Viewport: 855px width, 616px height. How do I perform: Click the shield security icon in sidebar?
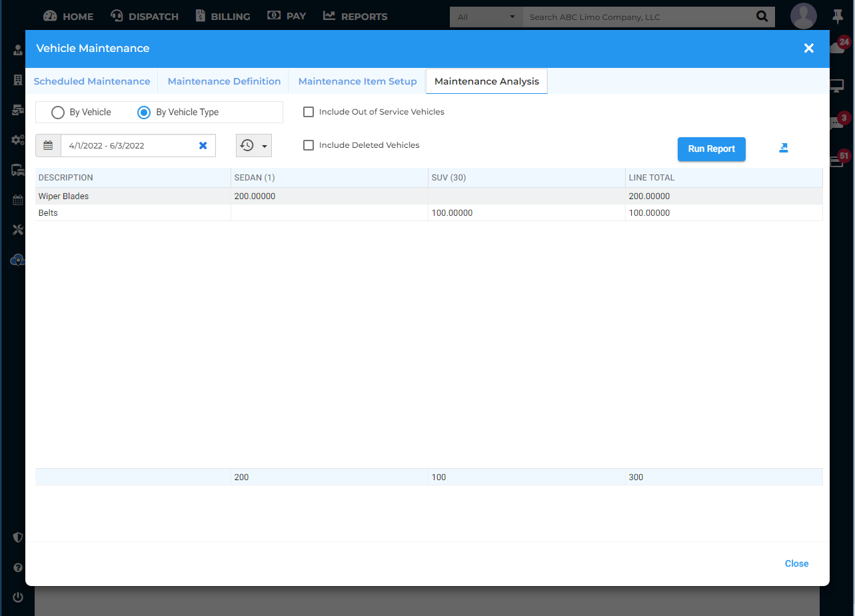point(18,537)
